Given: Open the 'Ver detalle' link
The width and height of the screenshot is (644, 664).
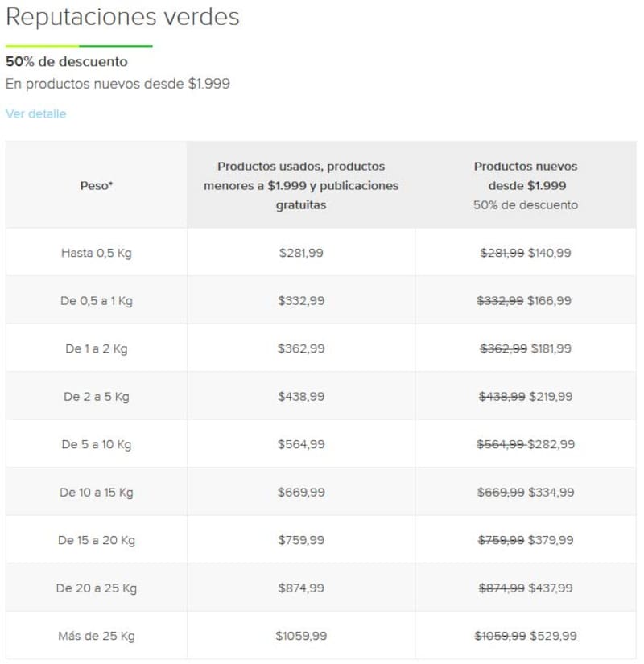Looking at the screenshot, I should coord(35,114).
